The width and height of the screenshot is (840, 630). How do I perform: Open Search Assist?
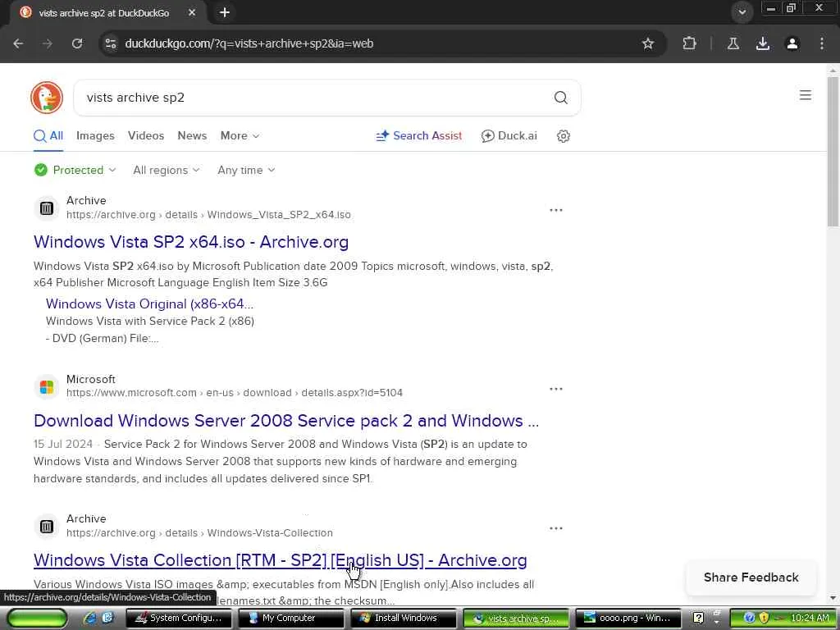tap(419, 136)
